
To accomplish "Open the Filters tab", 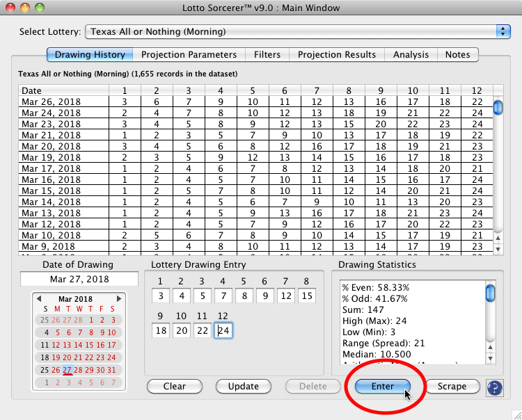I will [x=267, y=54].
